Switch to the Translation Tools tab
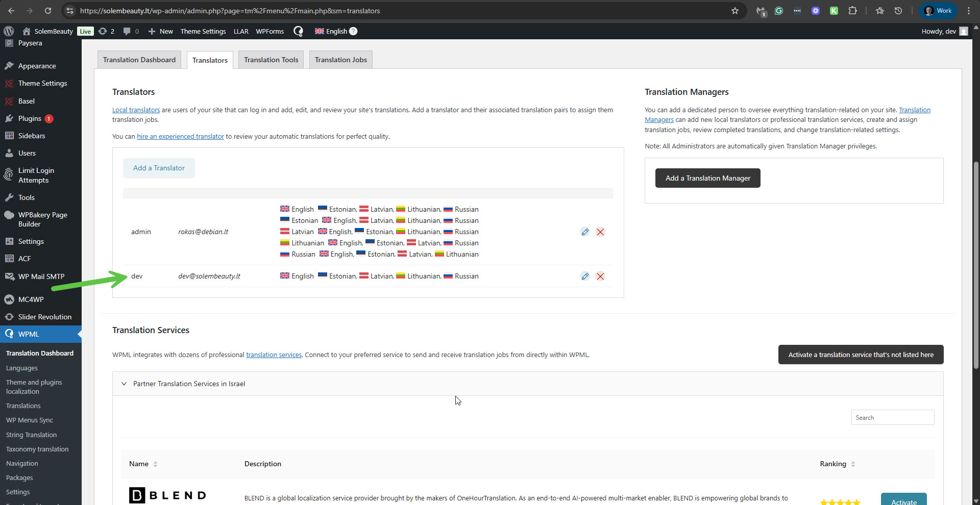980x505 pixels. click(x=271, y=60)
